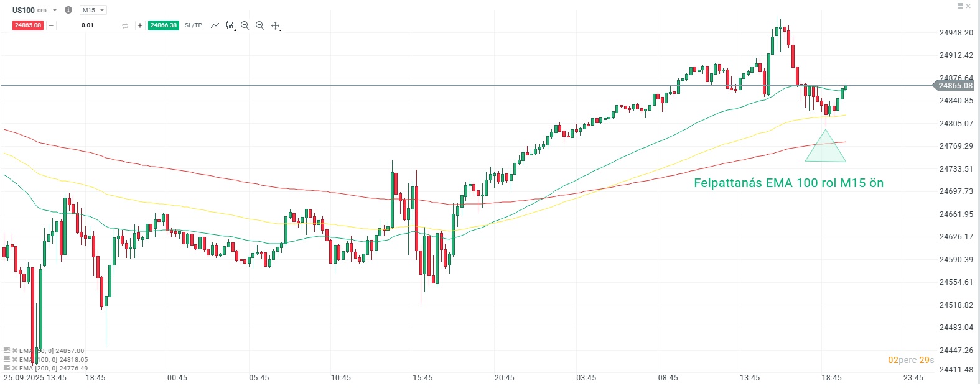Open the M15 timeframe dropdown
Viewport: 980px width, 391px height.
(93, 10)
